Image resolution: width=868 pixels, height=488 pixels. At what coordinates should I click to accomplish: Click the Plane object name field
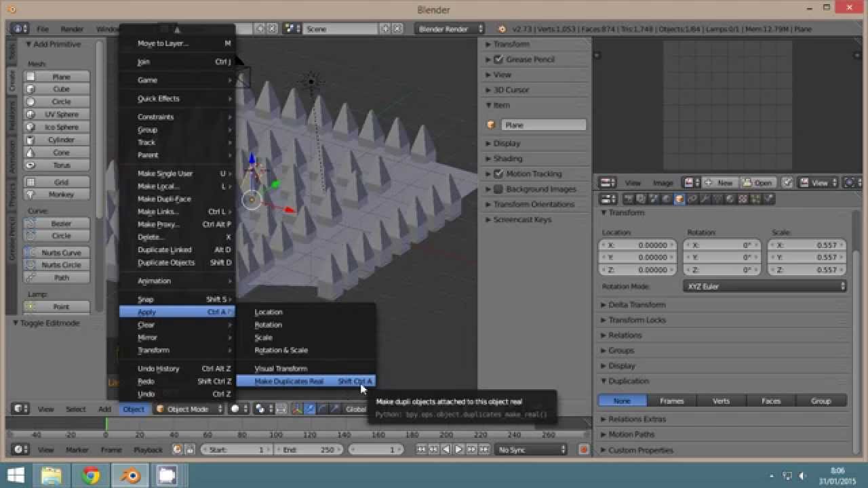click(x=543, y=125)
